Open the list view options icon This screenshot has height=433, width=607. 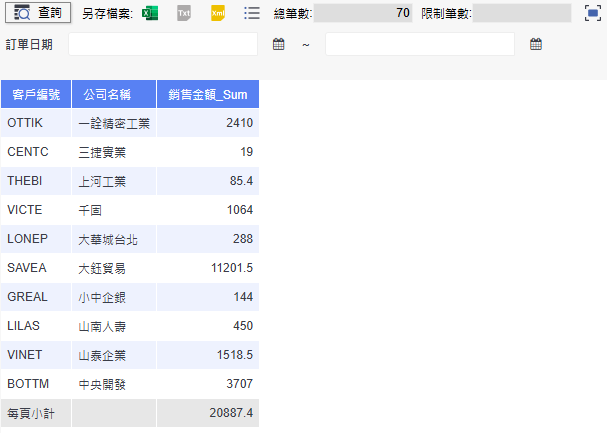point(252,13)
